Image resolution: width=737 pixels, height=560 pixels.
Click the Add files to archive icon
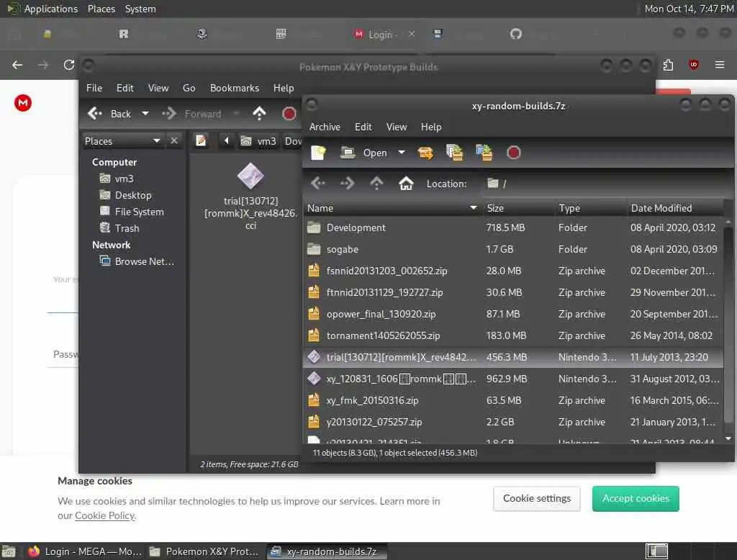coord(455,153)
